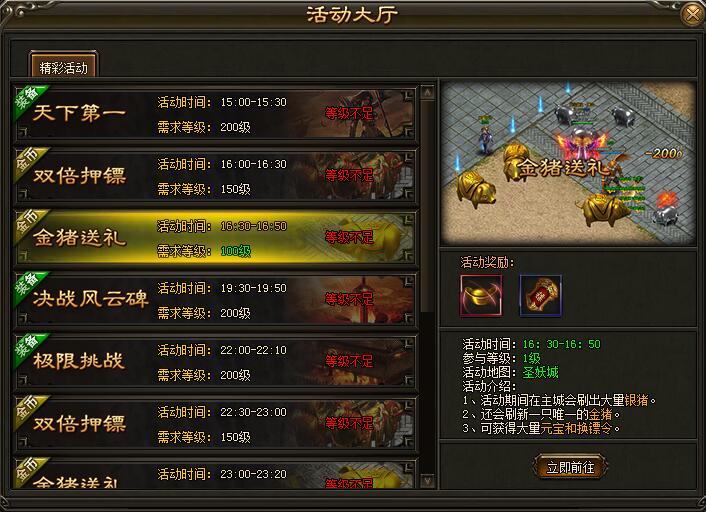Screen dimensions: 706x512
Task: Click the scroll down arrow in activity list
Action: [427, 481]
